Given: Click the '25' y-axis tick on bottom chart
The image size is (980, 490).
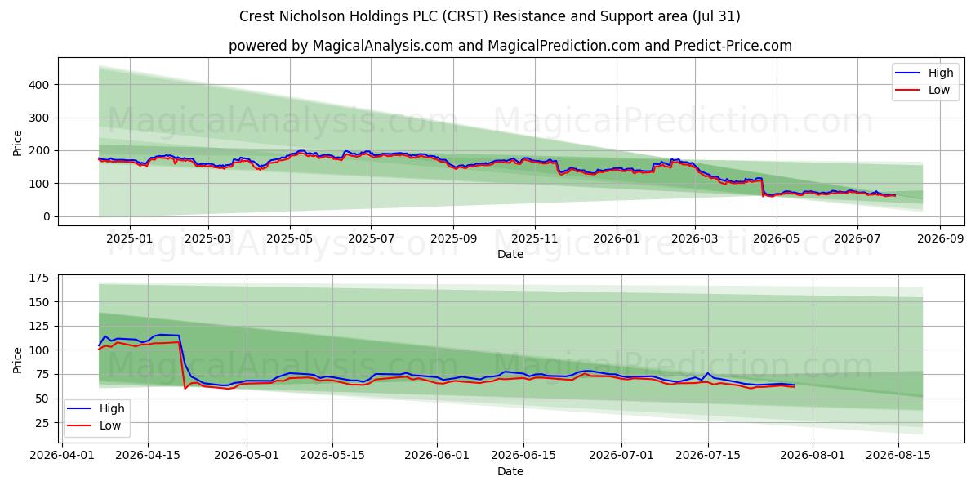Looking at the screenshot, I should pos(44,423).
